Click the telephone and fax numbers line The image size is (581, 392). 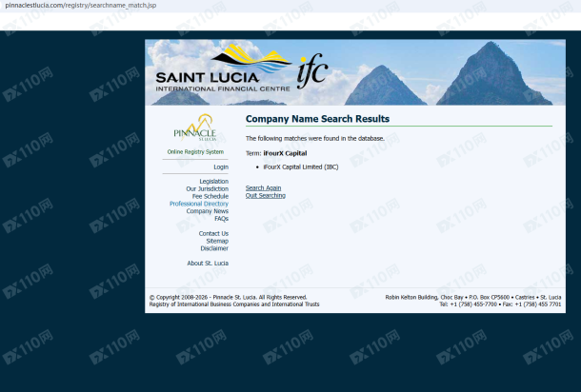(x=500, y=304)
